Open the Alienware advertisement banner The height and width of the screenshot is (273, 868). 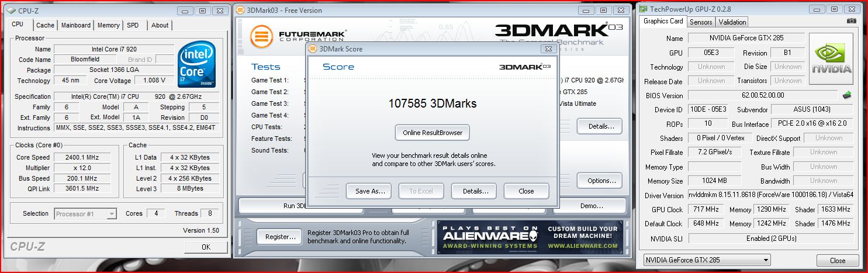click(530, 237)
